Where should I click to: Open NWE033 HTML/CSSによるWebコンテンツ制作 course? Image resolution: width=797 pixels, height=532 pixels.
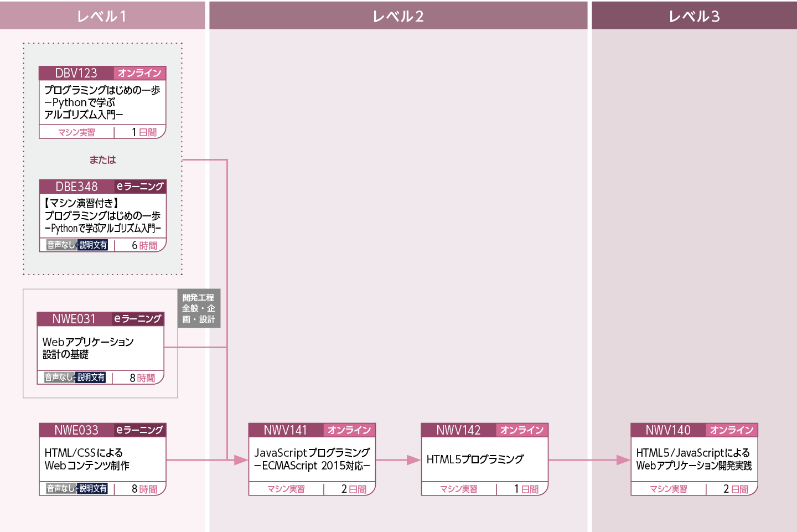(x=102, y=459)
